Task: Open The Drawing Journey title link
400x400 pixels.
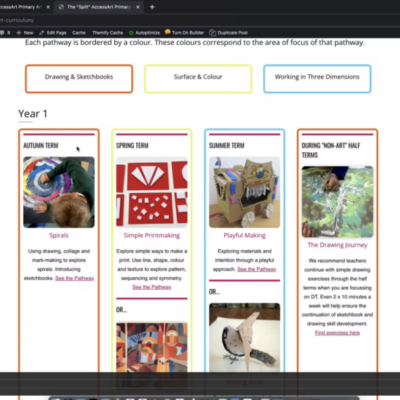Action: point(337,245)
